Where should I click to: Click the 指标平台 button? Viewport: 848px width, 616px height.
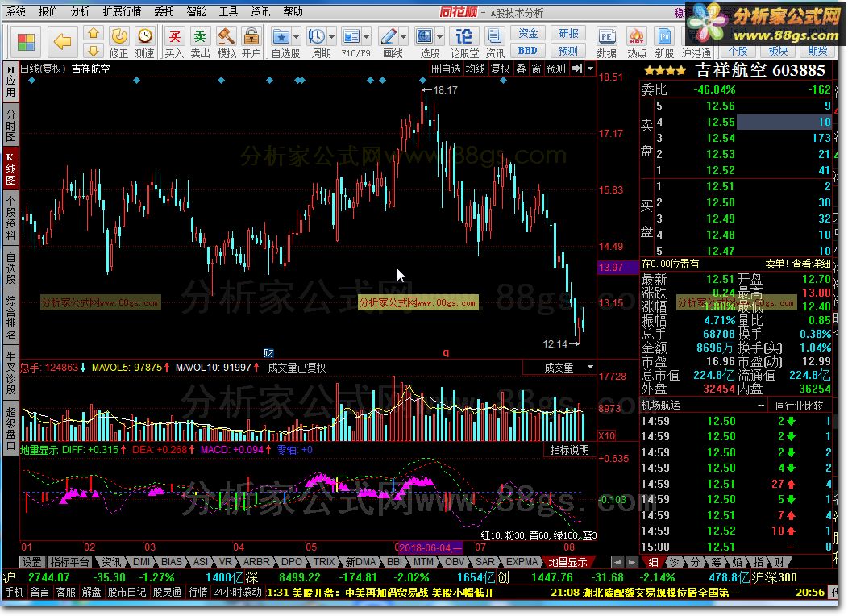[69, 563]
